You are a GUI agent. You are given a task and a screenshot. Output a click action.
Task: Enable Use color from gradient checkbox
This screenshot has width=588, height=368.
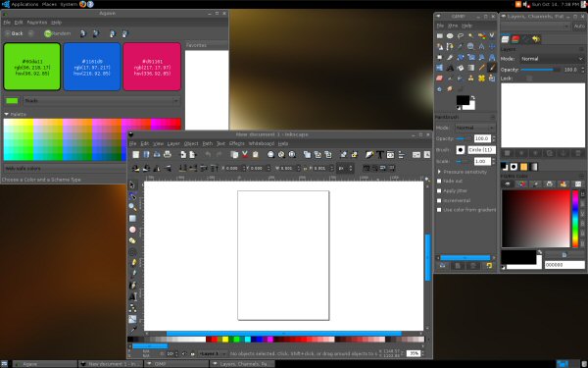[439, 210]
